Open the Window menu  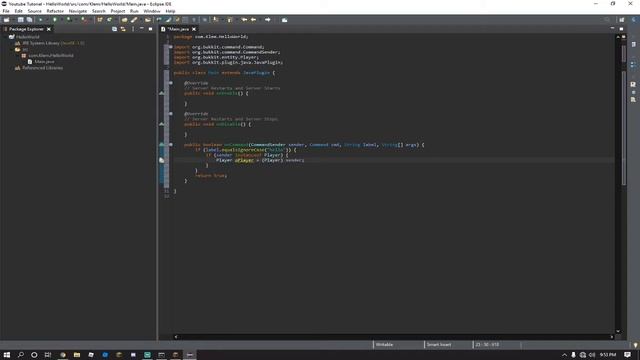(152, 11)
